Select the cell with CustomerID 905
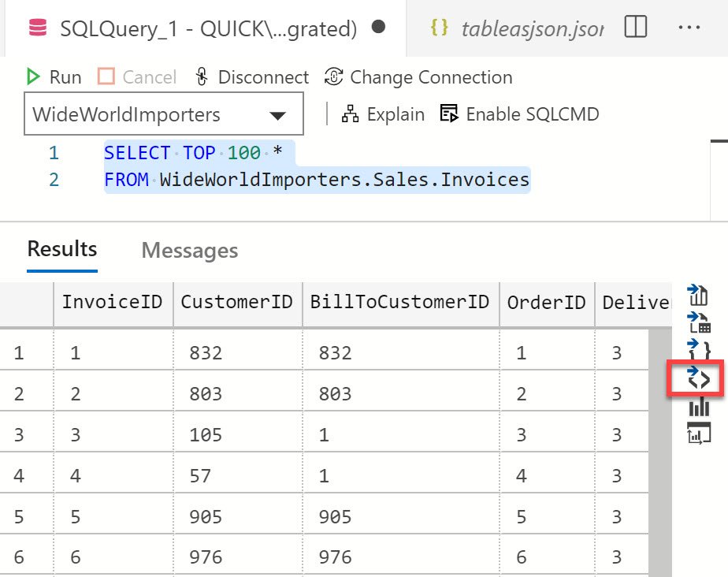728x577 pixels. 238,516
